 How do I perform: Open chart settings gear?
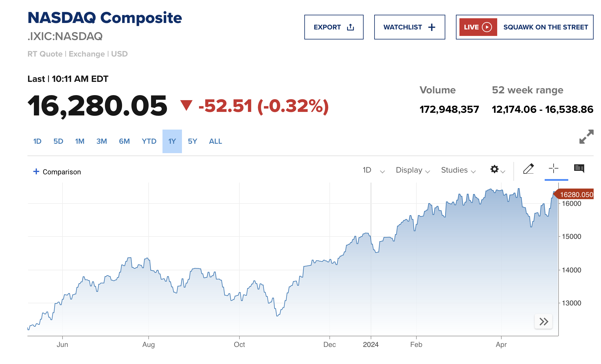(x=495, y=169)
